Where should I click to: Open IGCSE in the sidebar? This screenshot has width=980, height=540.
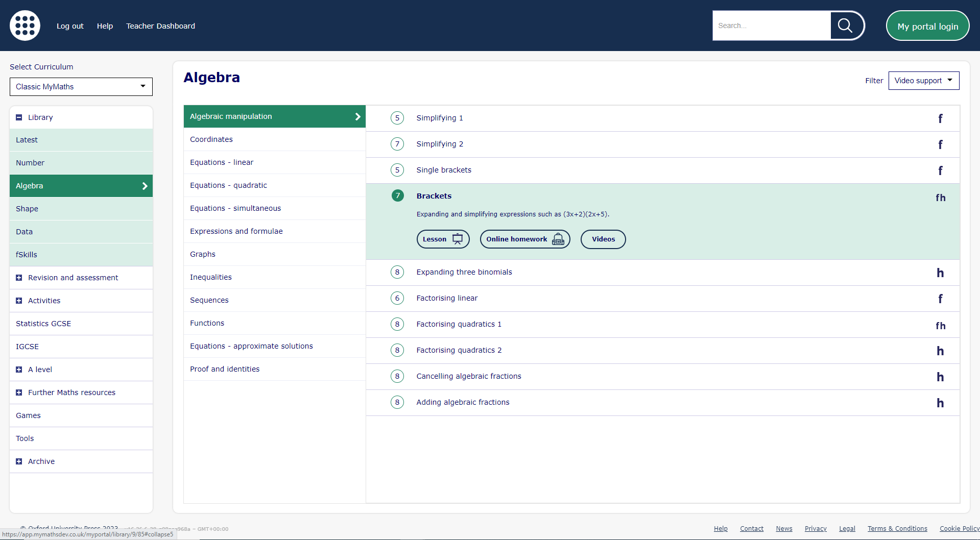tap(81, 347)
